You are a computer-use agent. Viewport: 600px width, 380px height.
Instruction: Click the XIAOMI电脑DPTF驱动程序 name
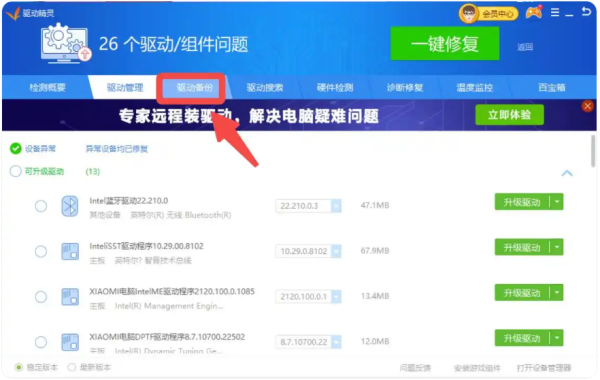167,337
